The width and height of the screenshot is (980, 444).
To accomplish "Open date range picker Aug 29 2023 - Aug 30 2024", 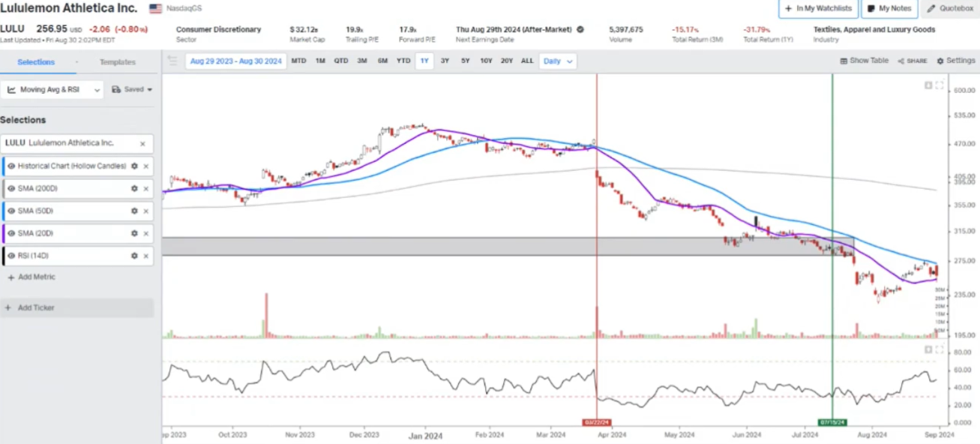I will pyautogui.click(x=235, y=61).
